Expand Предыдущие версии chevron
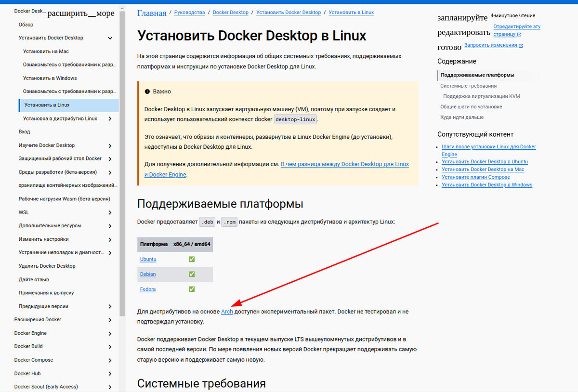Image resolution: width=578 pixels, height=392 pixels. tap(110, 307)
